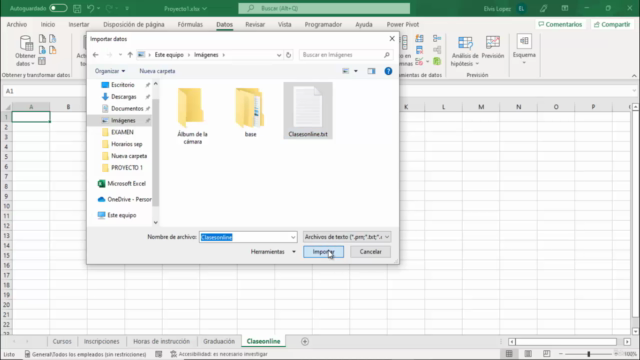Open view options dropdown arrow
This screenshot has width=640, height=360.
[x=356, y=71]
